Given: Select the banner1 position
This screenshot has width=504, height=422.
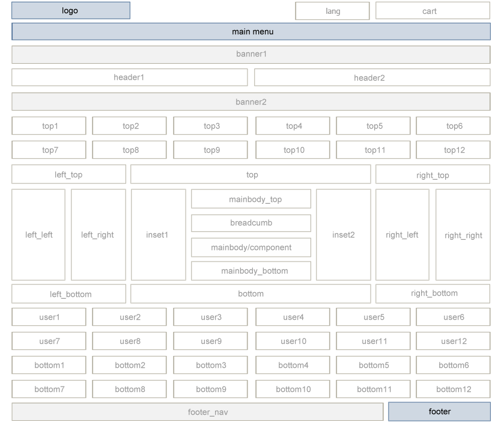Looking at the screenshot, I should pos(251,54).
